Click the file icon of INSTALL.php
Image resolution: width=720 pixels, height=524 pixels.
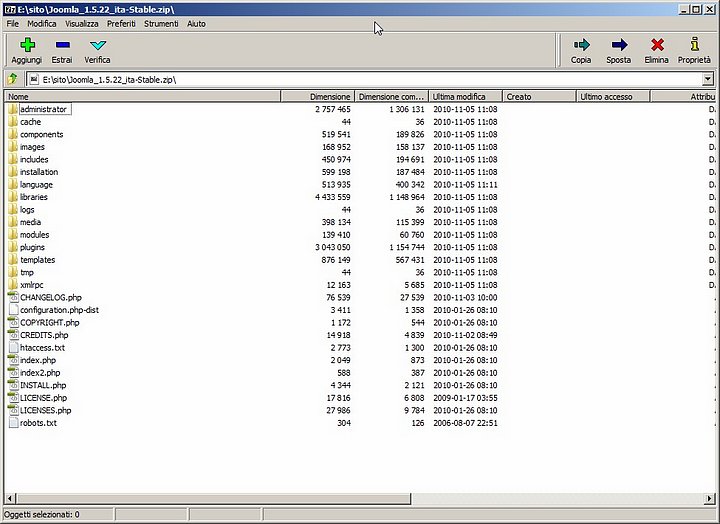[13, 385]
